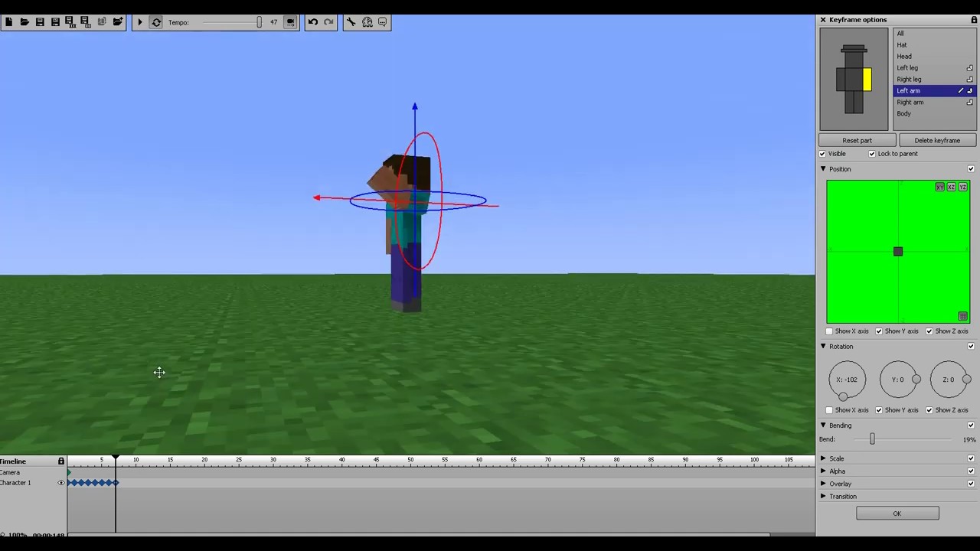Click the Reset part button
The image size is (980, 551).
(857, 141)
